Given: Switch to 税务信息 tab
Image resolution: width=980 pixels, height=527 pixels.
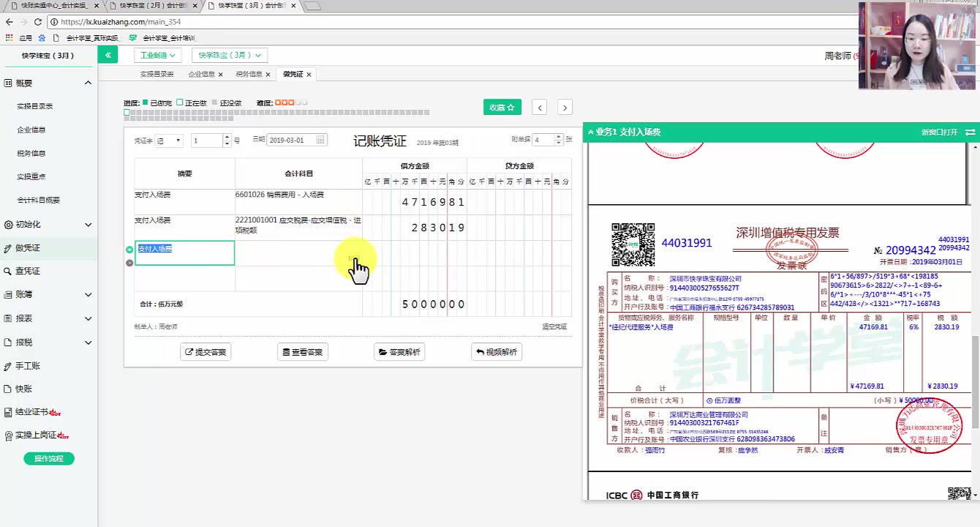Looking at the screenshot, I should coord(249,74).
